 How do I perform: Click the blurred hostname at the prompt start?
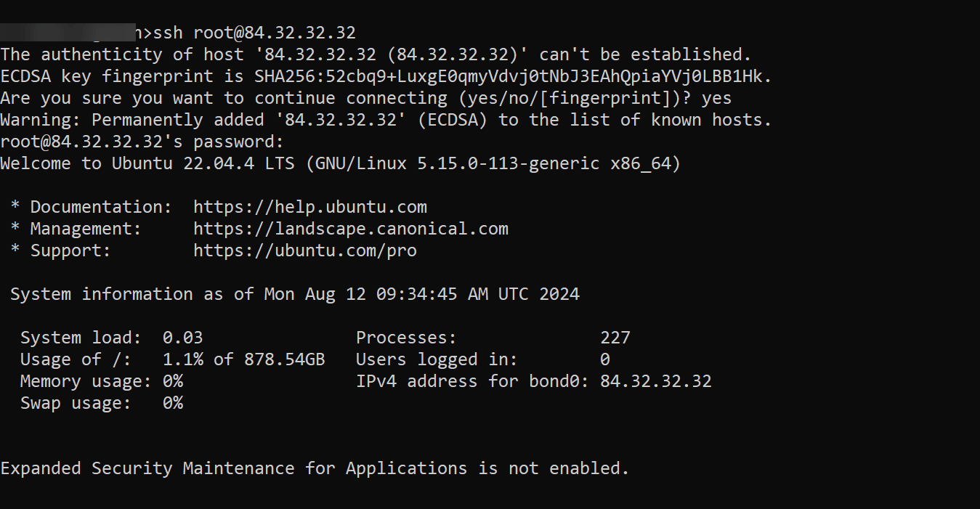[69, 33]
